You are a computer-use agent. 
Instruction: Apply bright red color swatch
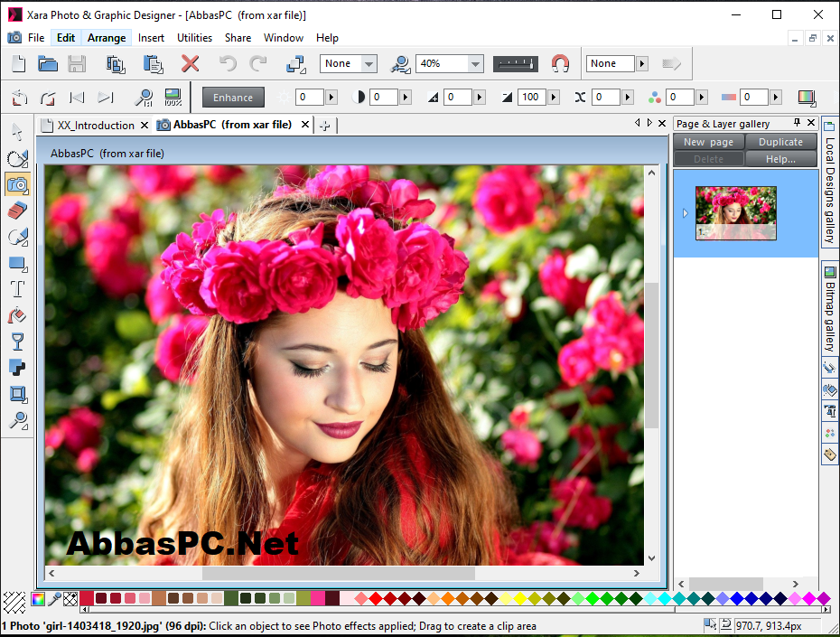pos(375,598)
